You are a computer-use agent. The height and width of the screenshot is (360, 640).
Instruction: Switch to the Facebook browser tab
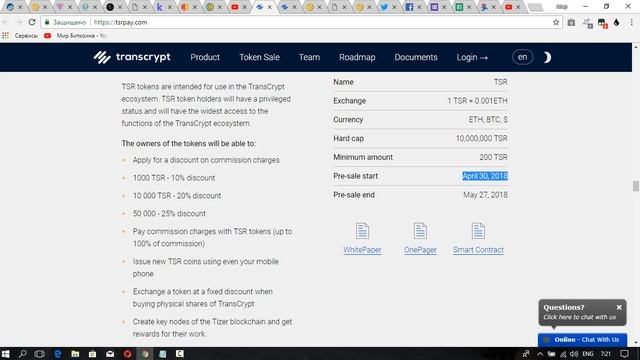click(x=409, y=7)
